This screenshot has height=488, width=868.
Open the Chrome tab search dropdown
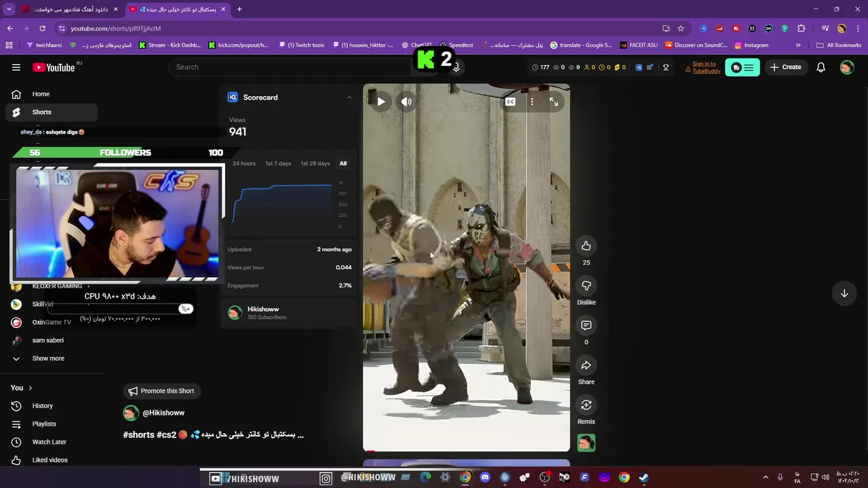(x=9, y=9)
